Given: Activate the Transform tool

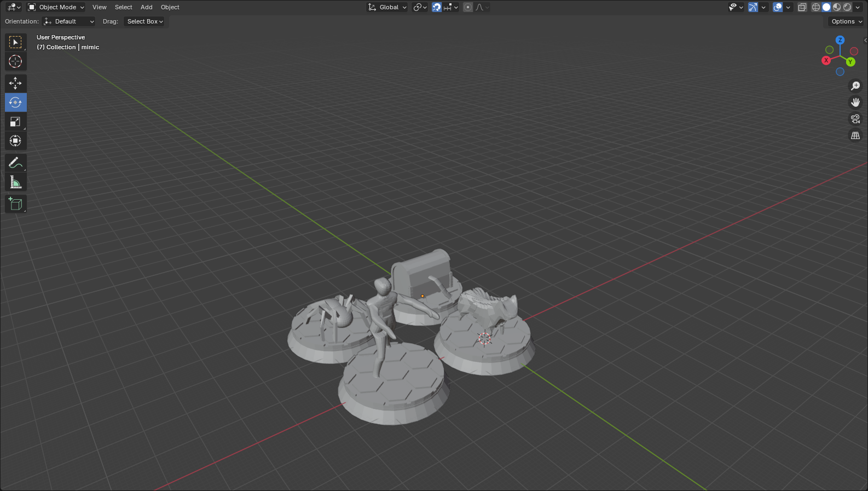Looking at the screenshot, I should point(15,141).
